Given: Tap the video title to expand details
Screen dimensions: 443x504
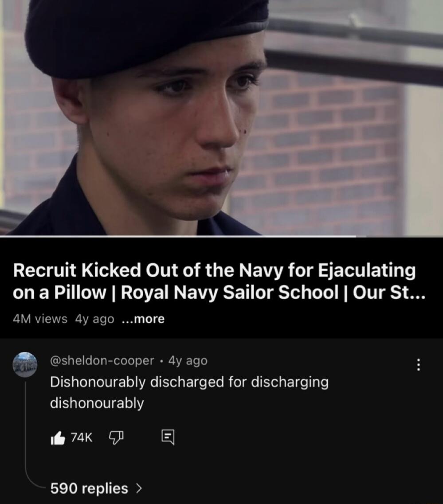Looking at the screenshot, I should point(219,281).
